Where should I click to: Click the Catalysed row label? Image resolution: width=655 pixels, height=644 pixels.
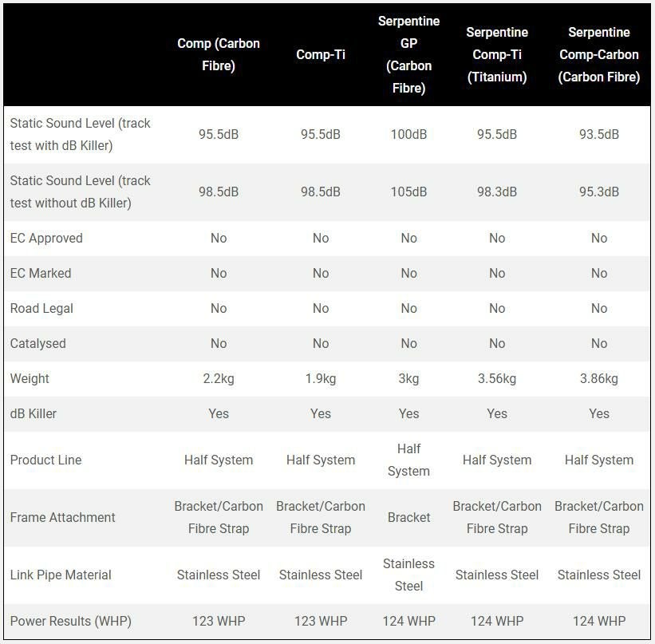coord(38,343)
